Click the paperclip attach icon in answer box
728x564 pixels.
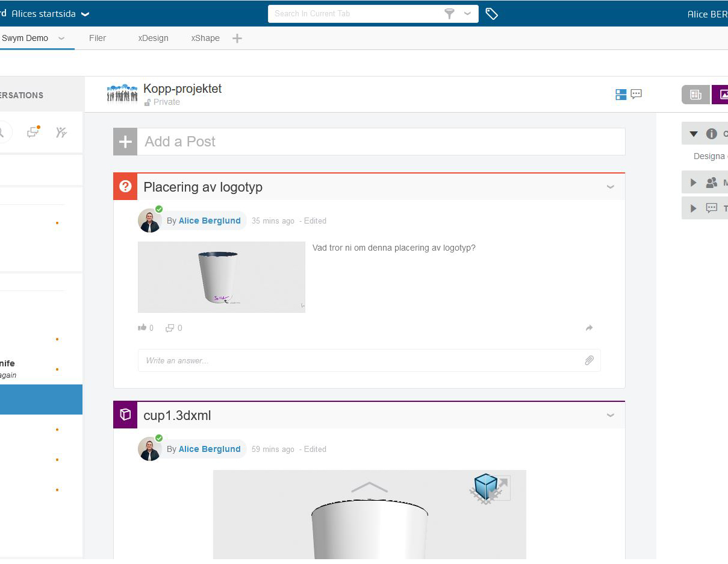pyautogui.click(x=589, y=360)
